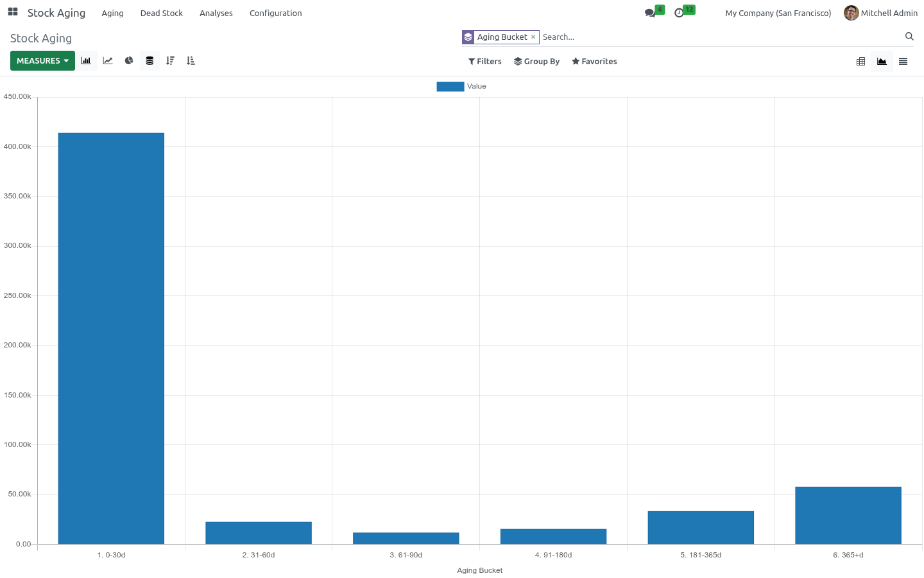924x578 pixels.
Task: Click the 2. 31-60d bar
Action: tap(259, 533)
